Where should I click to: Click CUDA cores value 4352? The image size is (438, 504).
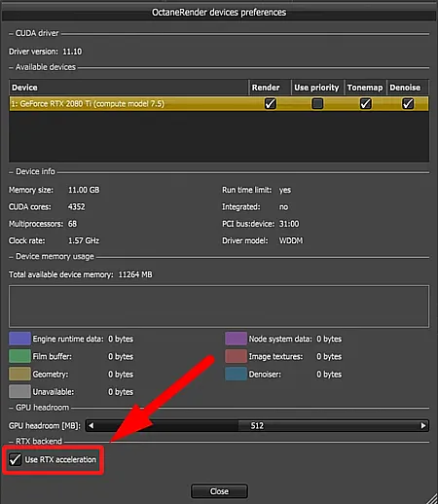coord(77,206)
